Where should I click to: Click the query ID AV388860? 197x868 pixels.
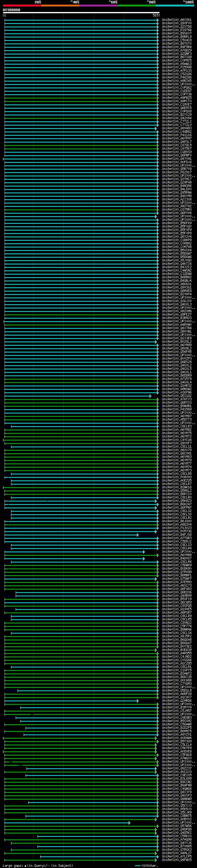(11, 10)
